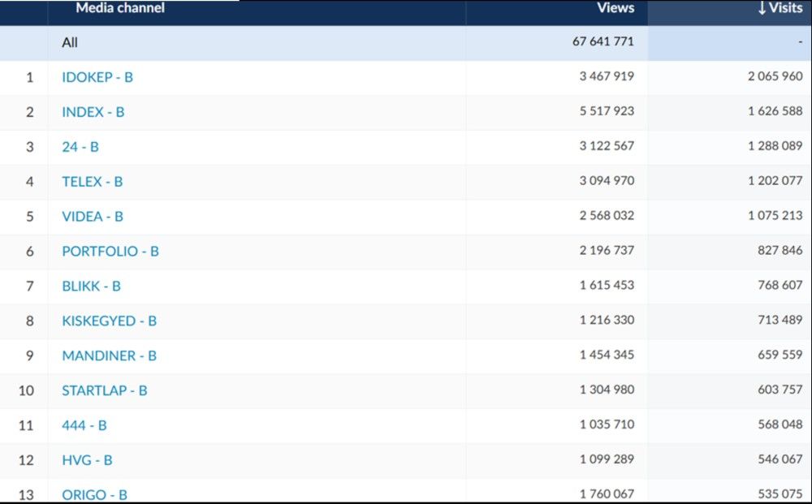This screenshot has width=812, height=504.
Task: Select HVG visits value 546 067
Action: click(x=780, y=459)
